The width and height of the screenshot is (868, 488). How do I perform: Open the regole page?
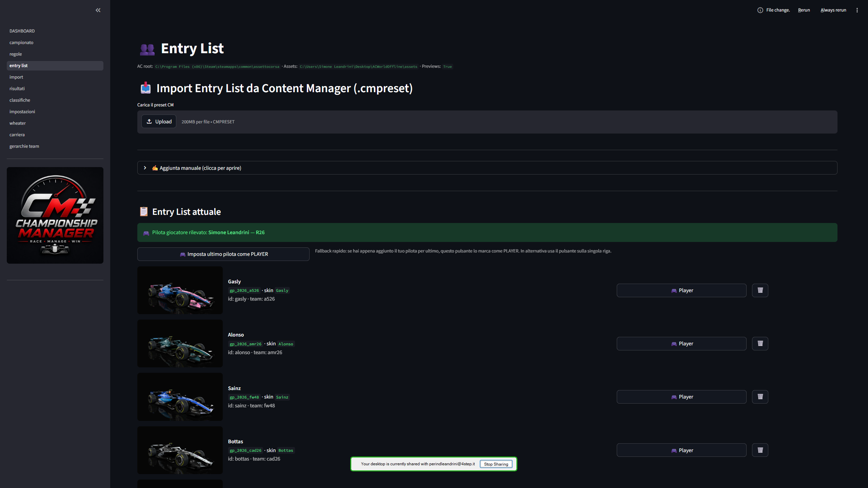click(55, 54)
